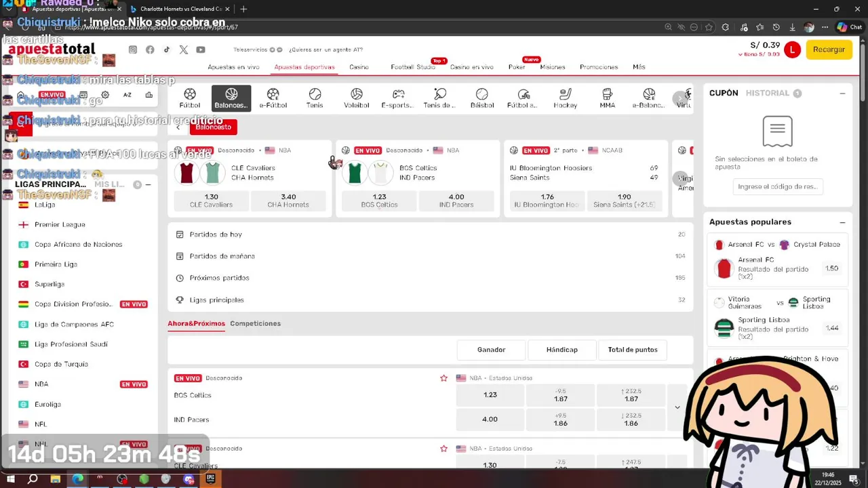Image resolution: width=868 pixels, height=488 pixels.
Task: Favorite the BOS Celtics vs IND Pacers match star
Action: (x=444, y=378)
